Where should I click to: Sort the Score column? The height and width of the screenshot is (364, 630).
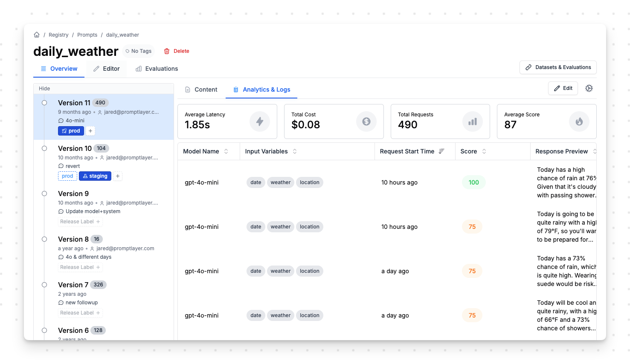pyautogui.click(x=484, y=151)
